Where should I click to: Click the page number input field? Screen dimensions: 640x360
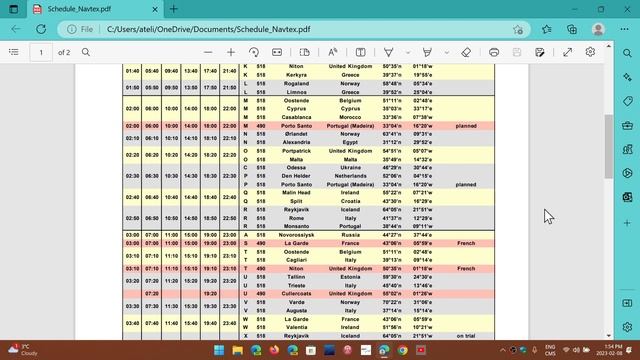(41, 52)
